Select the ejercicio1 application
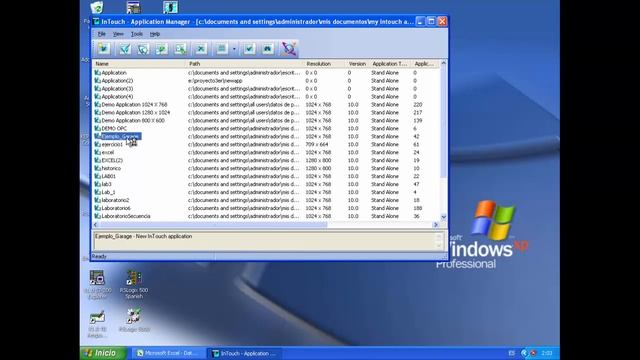The height and width of the screenshot is (360, 640). click(112, 144)
